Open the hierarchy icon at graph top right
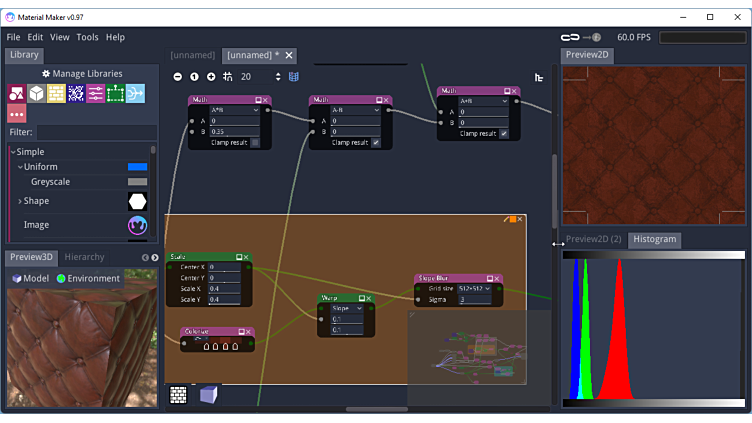This screenshot has height=423, width=752. [x=539, y=78]
